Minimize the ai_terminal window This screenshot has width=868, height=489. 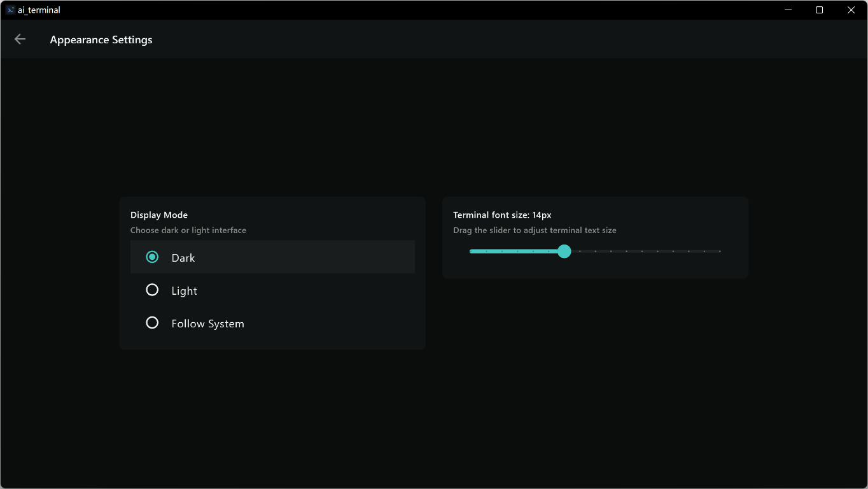coord(788,10)
